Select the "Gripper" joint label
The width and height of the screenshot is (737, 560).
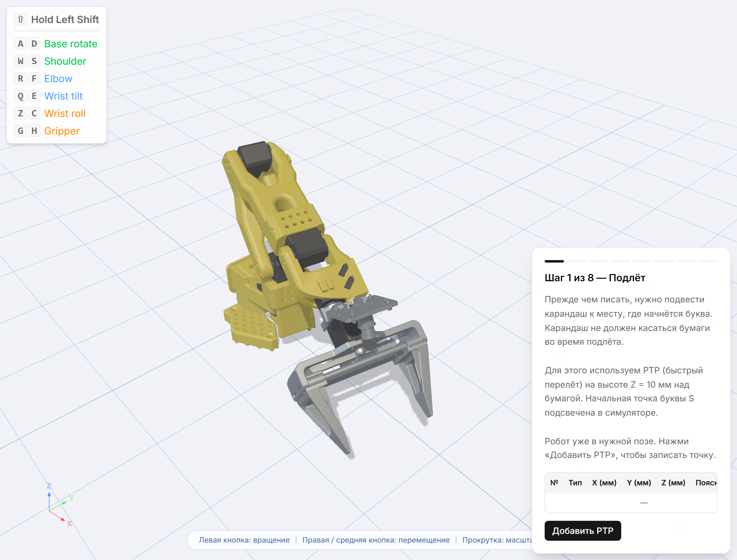coord(62,131)
